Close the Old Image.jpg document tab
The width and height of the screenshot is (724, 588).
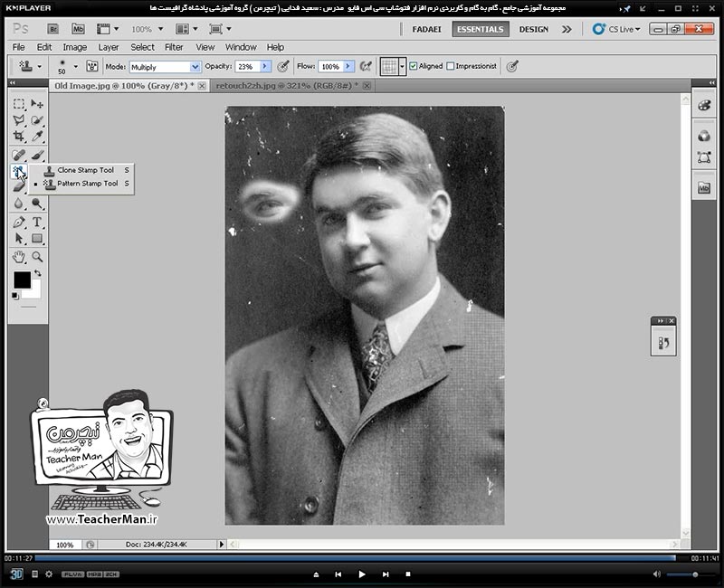tap(202, 86)
